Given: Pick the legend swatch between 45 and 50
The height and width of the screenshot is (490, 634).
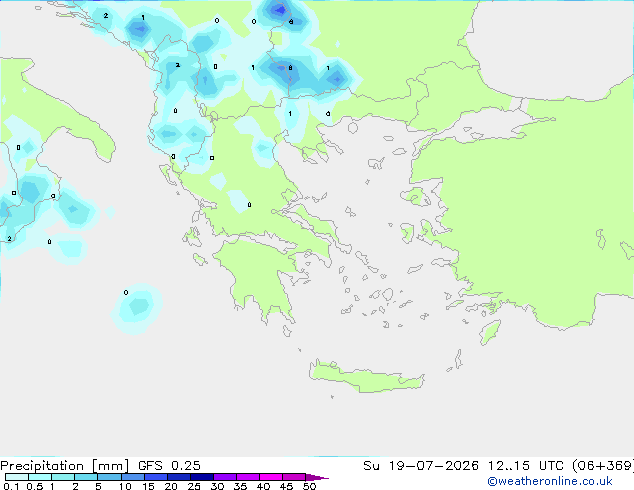Looking at the screenshot, I should point(294,477).
